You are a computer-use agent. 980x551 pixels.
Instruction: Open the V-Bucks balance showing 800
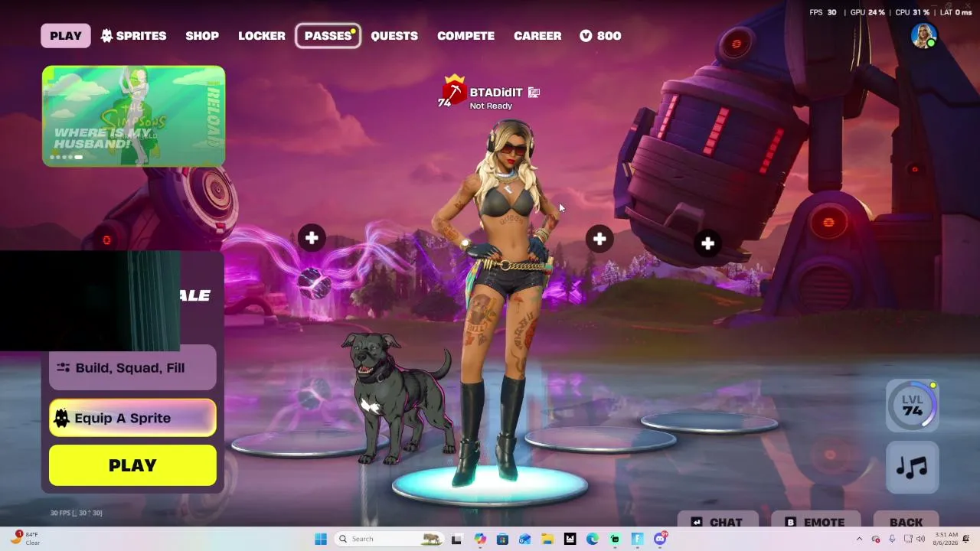pyautogui.click(x=600, y=36)
